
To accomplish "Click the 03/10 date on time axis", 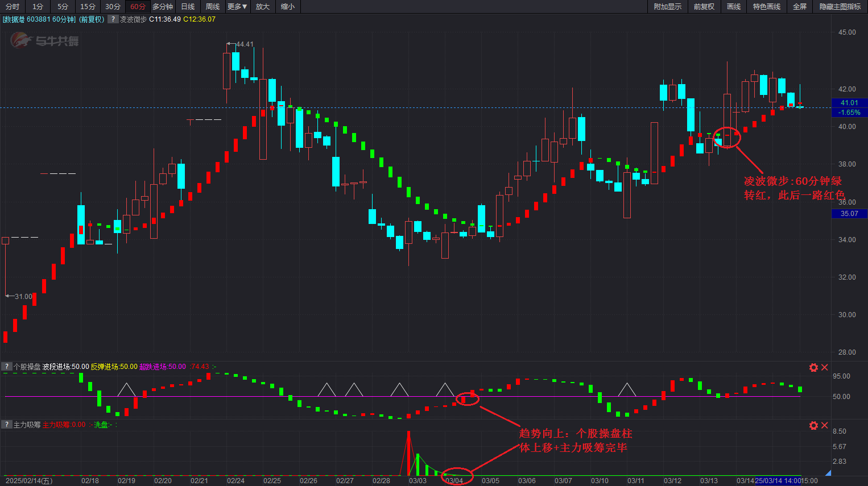I will tap(600, 481).
